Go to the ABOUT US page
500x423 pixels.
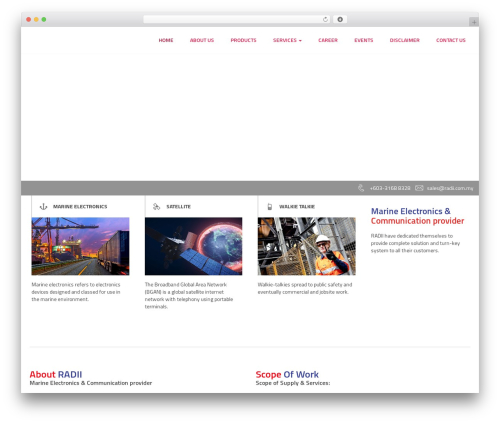(x=202, y=40)
